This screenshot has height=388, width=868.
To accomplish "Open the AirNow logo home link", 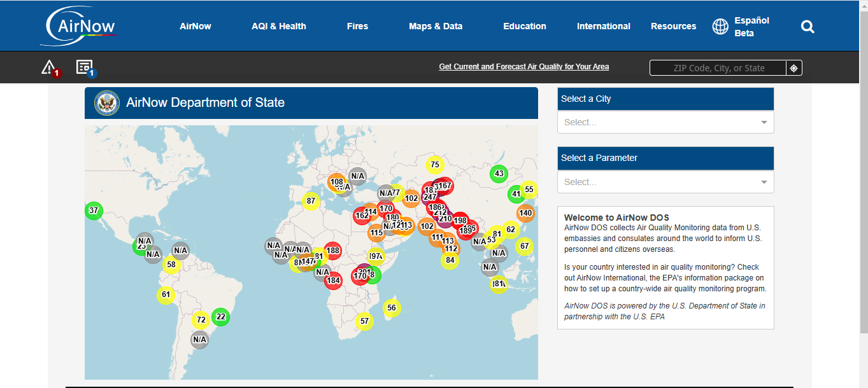I will tap(78, 26).
